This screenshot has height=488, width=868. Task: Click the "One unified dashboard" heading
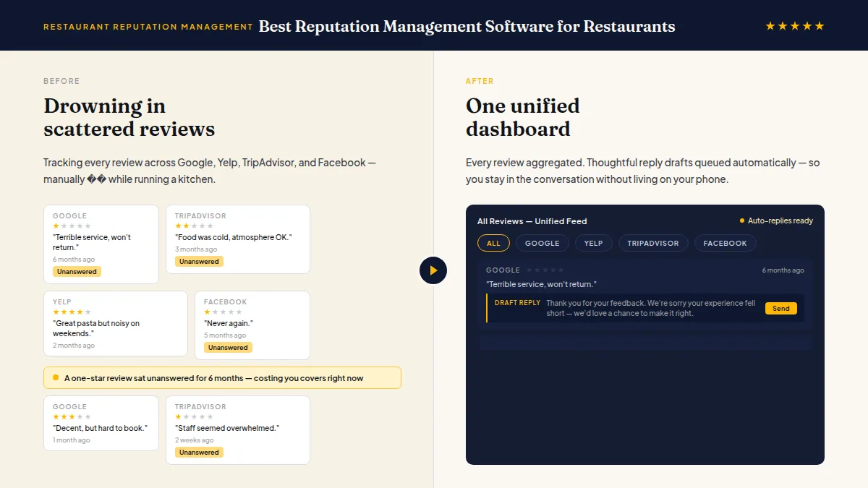coord(522,117)
